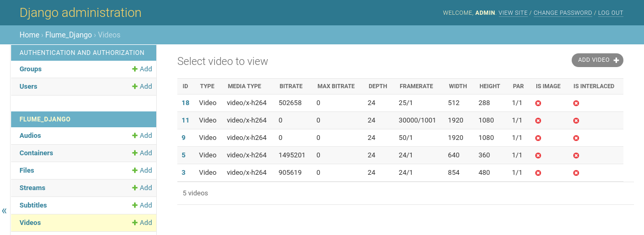Image resolution: width=644 pixels, height=235 pixels.
Task: Open Audios in sidebar
Action: [x=30, y=136]
